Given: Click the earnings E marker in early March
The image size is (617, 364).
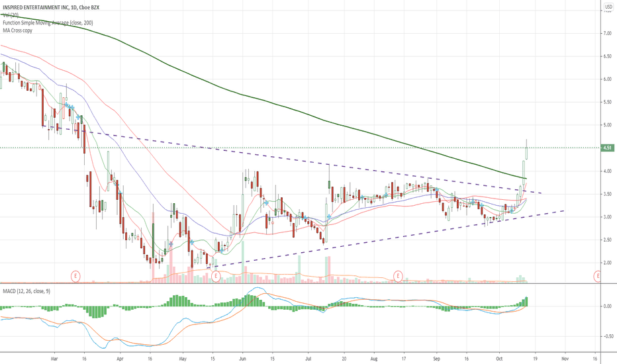Looking at the screenshot, I should click(x=75, y=276).
